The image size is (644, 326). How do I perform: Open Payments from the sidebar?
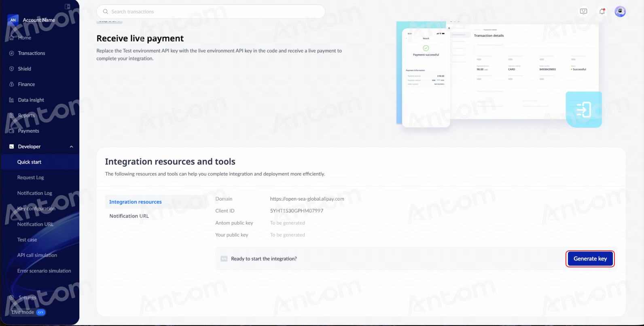pyautogui.click(x=29, y=131)
